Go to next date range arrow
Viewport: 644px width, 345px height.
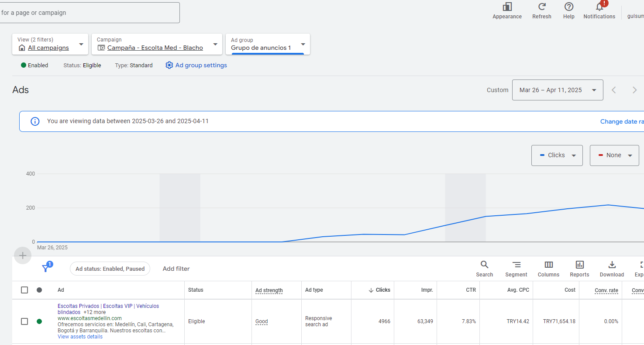634,90
